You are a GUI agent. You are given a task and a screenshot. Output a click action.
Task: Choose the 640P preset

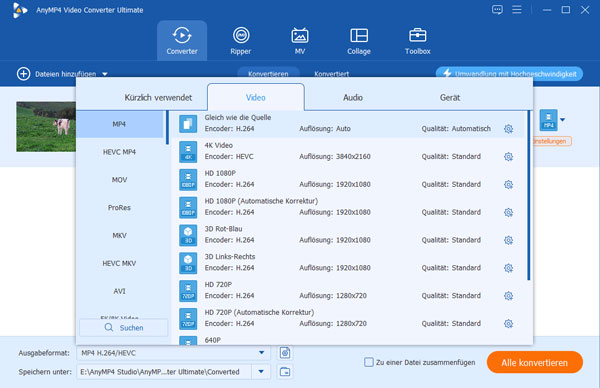346,340
